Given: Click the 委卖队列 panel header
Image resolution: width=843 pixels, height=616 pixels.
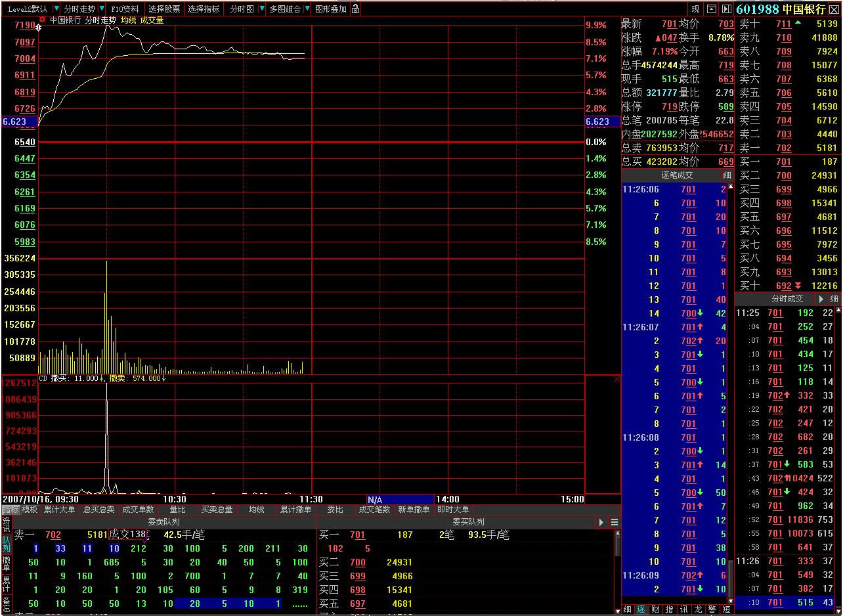Looking at the screenshot, I should pyautogui.click(x=163, y=522).
